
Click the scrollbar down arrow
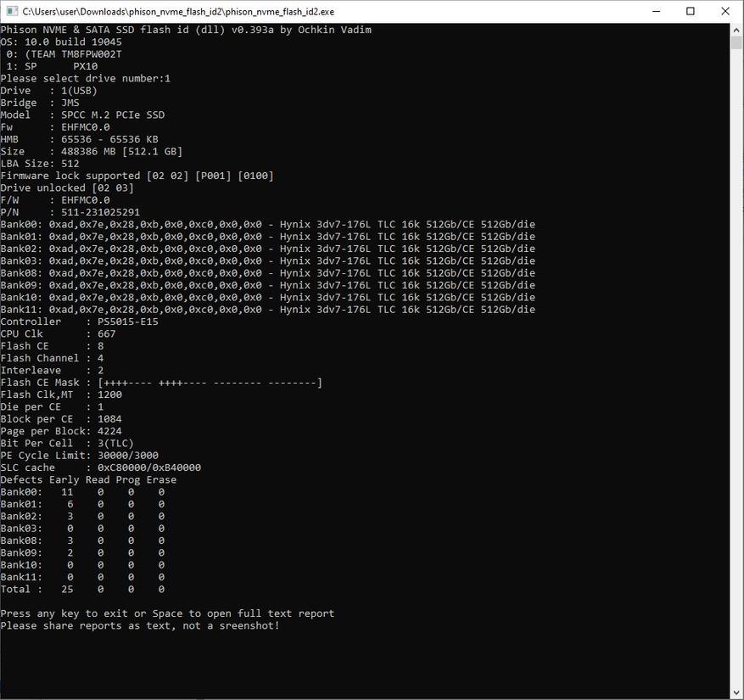[x=736, y=693]
